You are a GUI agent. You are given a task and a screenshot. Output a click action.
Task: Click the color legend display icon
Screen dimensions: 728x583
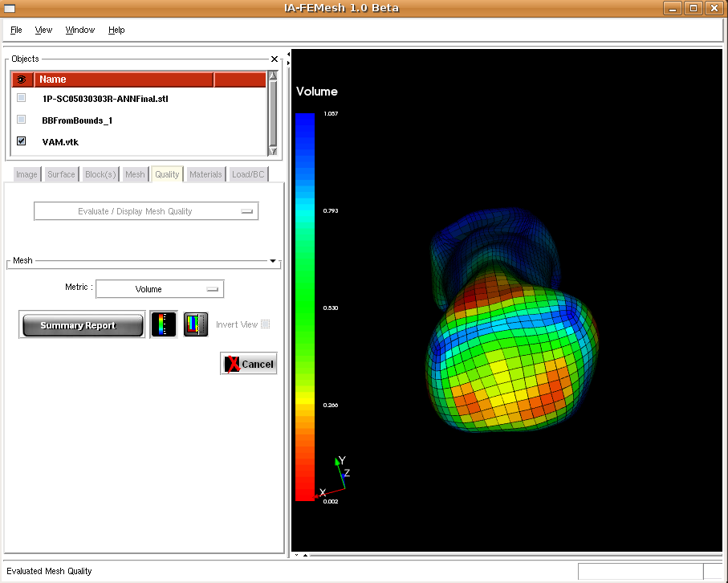coord(164,324)
